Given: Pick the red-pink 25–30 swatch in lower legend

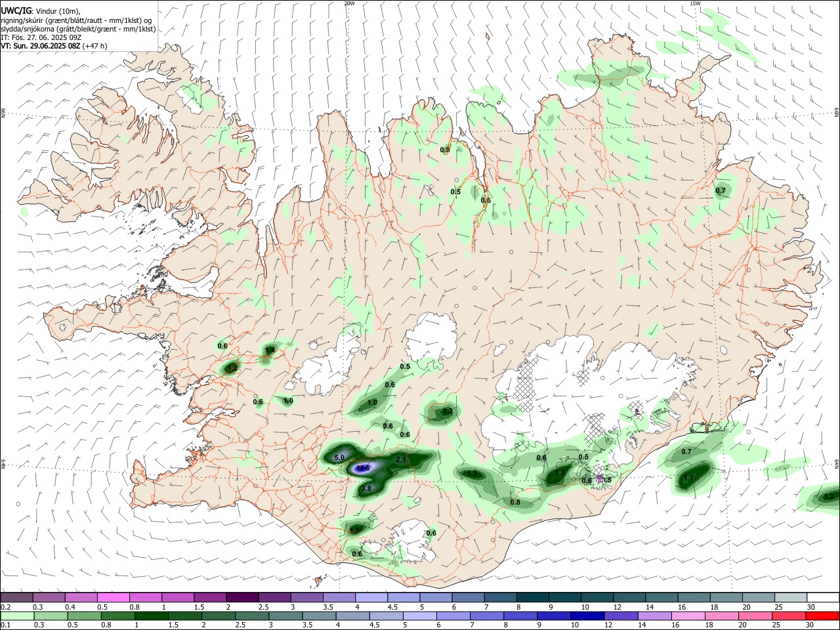Looking at the screenshot, I should tap(789, 616).
